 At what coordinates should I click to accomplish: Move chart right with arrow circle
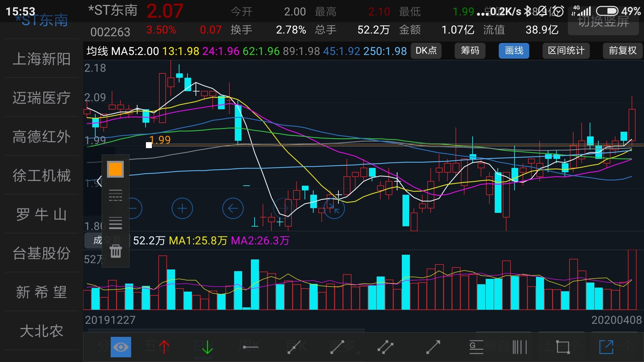pyautogui.click(x=284, y=208)
